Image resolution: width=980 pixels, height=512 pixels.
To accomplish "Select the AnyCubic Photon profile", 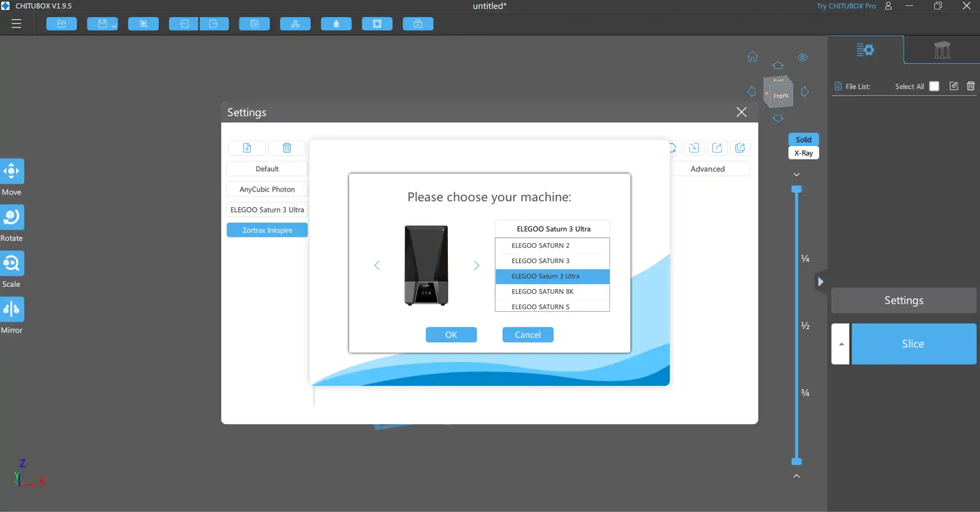I will (267, 189).
